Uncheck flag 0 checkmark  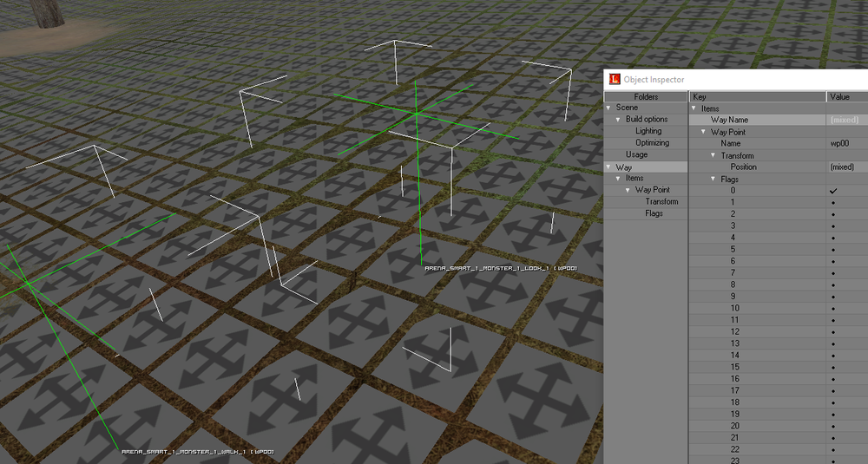pyautogui.click(x=833, y=191)
